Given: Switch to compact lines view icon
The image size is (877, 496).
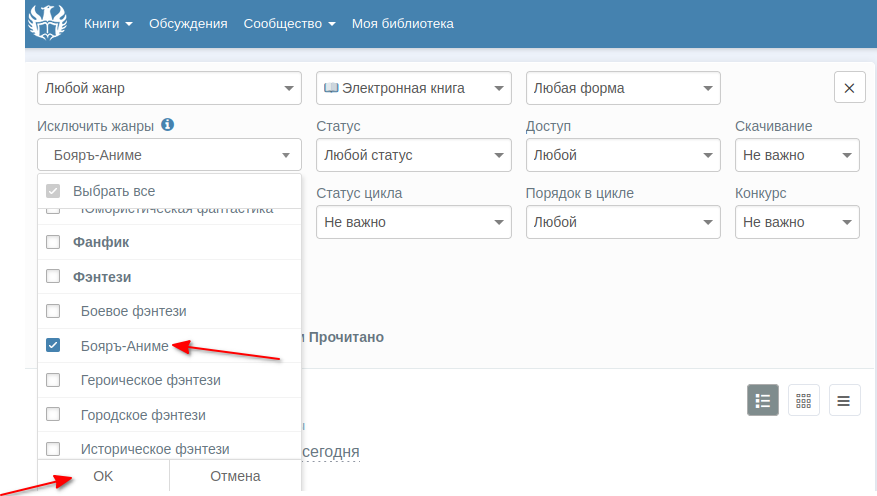Looking at the screenshot, I should [x=843, y=401].
